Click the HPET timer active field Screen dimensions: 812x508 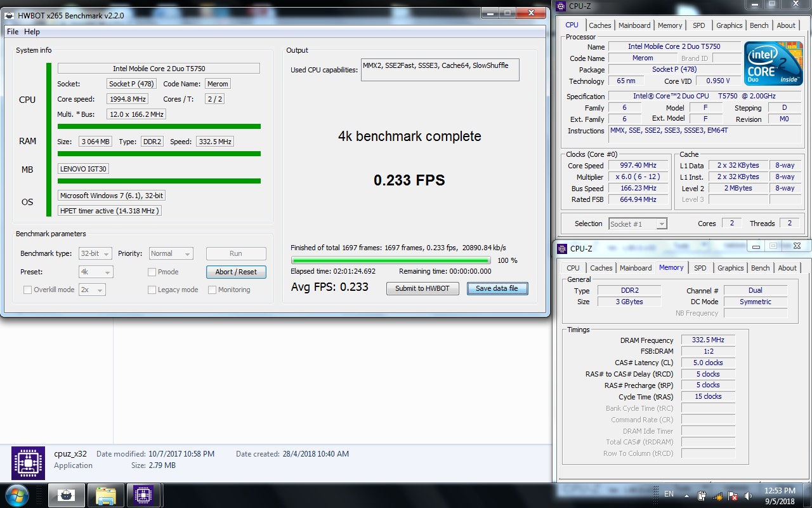click(109, 211)
